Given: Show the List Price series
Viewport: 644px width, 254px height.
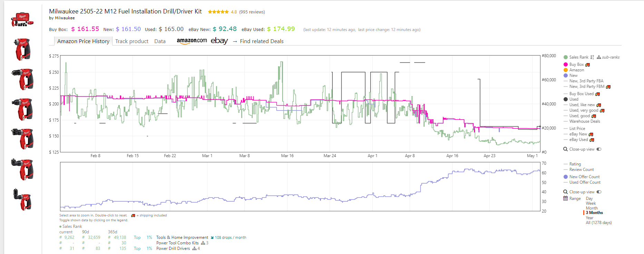Looking at the screenshot, I should click(577, 129).
